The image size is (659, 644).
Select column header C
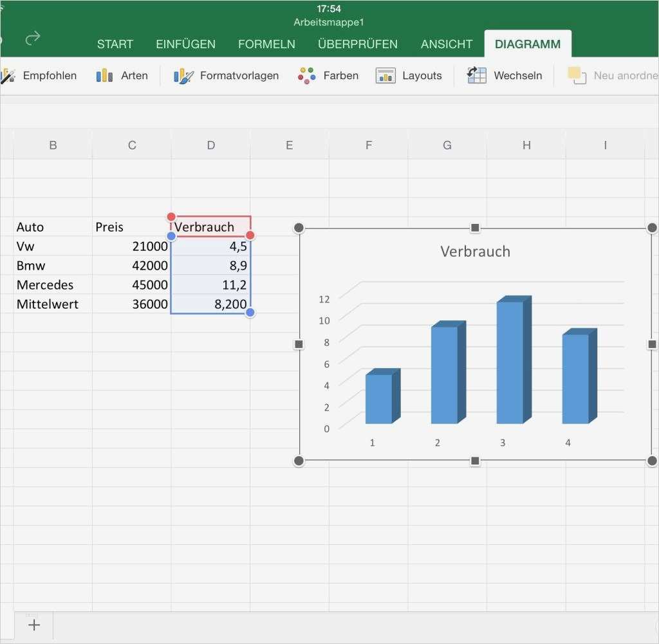pos(132,145)
